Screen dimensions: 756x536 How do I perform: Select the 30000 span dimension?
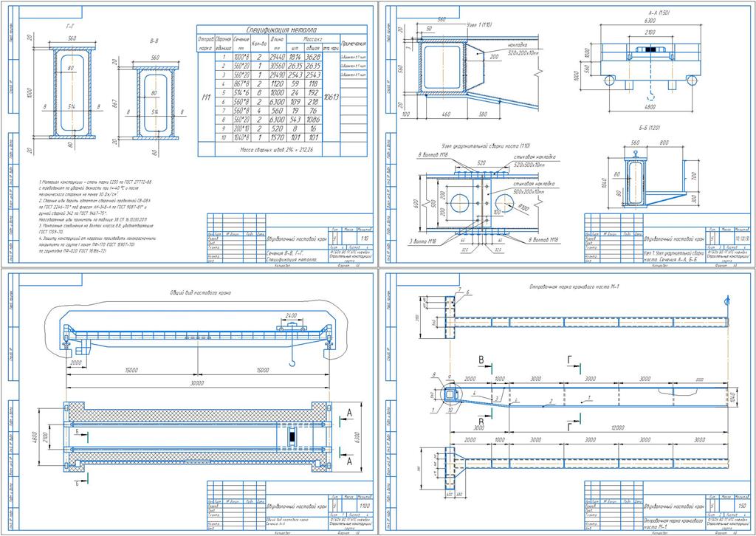[197, 384]
